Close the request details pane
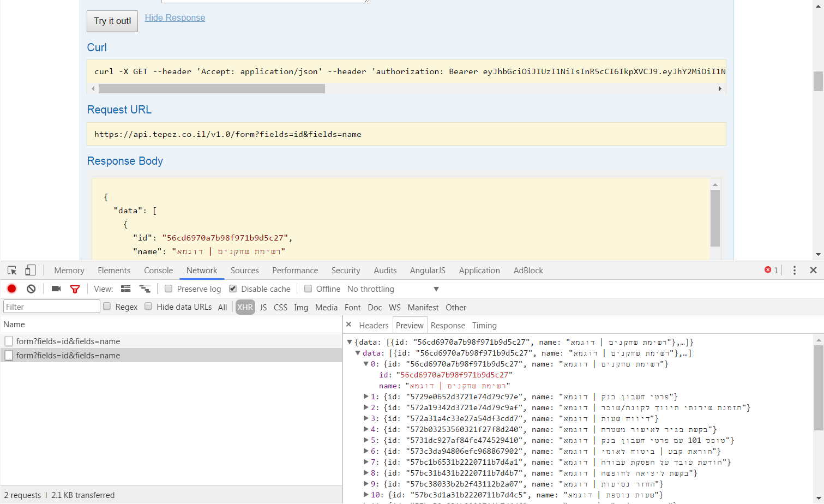This screenshot has width=824, height=504. pos(349,325)
